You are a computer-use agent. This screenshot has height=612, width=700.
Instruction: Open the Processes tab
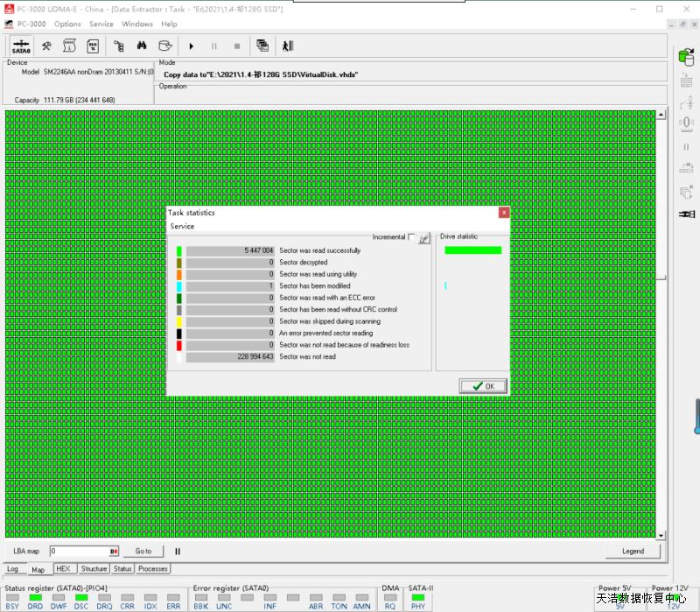pos(153,569)
